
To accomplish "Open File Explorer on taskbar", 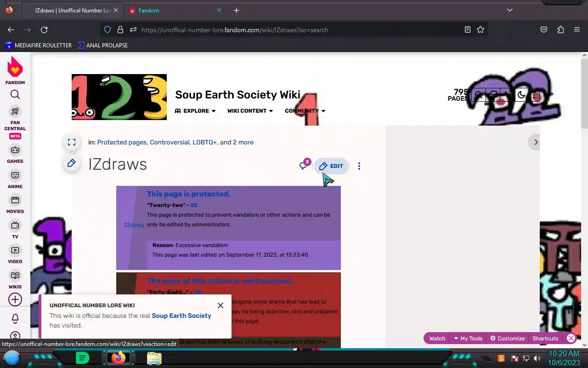I will (154, 358).
